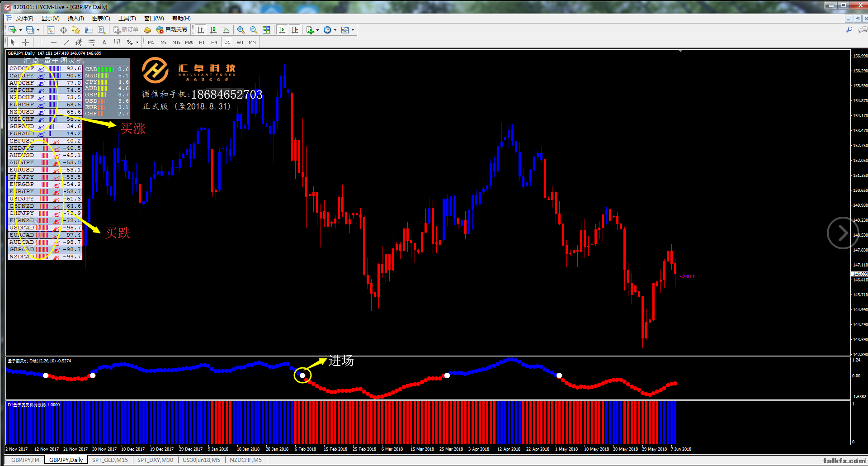Viewport: 868px width, 466px height.
Task: Select the vertical line tool
Action: (x=41, y=42)
